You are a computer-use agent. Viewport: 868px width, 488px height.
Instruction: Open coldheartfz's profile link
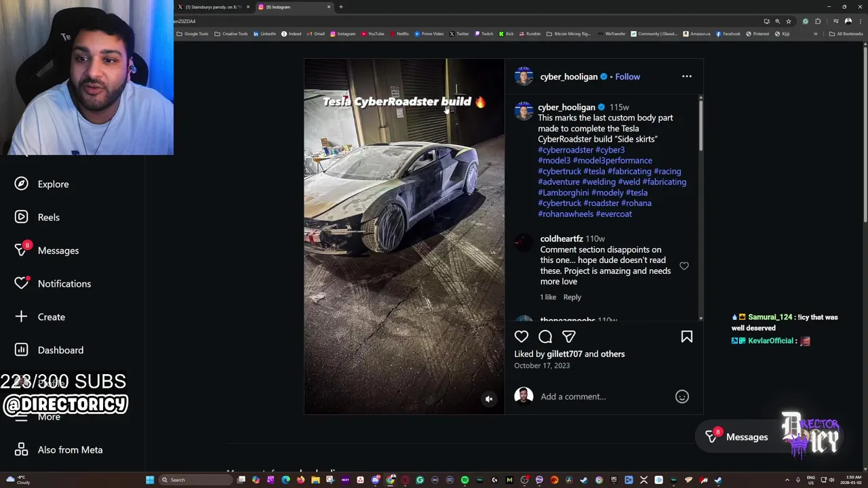pyautogui.click(x=561, y=239)
